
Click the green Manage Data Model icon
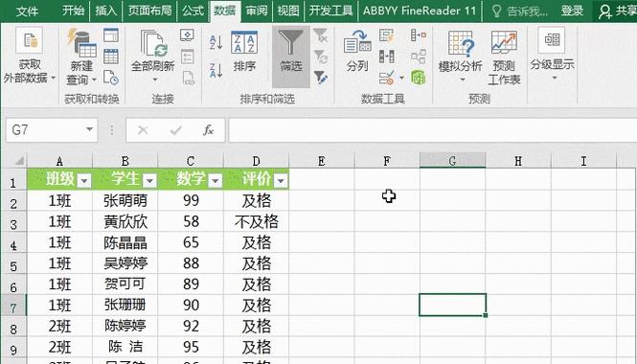(418, 78)
